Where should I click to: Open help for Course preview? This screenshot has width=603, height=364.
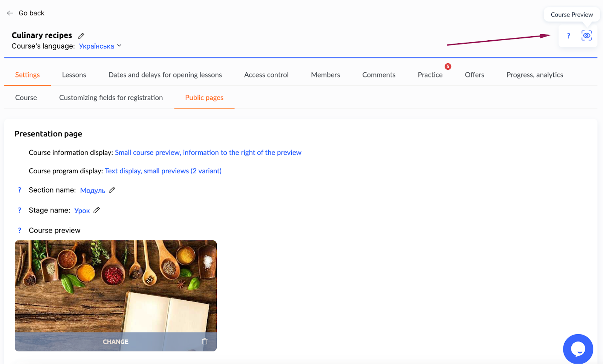click(x=20, y=230)
